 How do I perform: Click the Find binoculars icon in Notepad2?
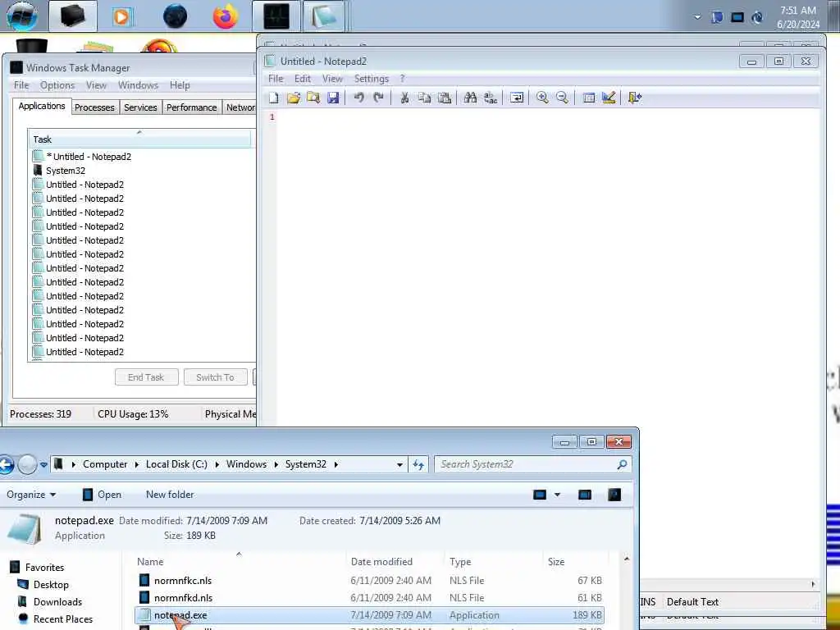470,98
